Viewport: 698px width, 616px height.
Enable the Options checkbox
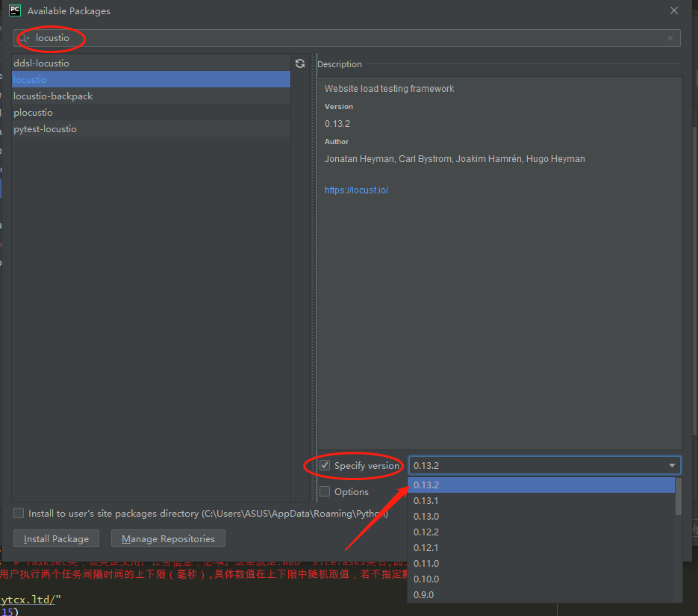(x=325, y=491)
